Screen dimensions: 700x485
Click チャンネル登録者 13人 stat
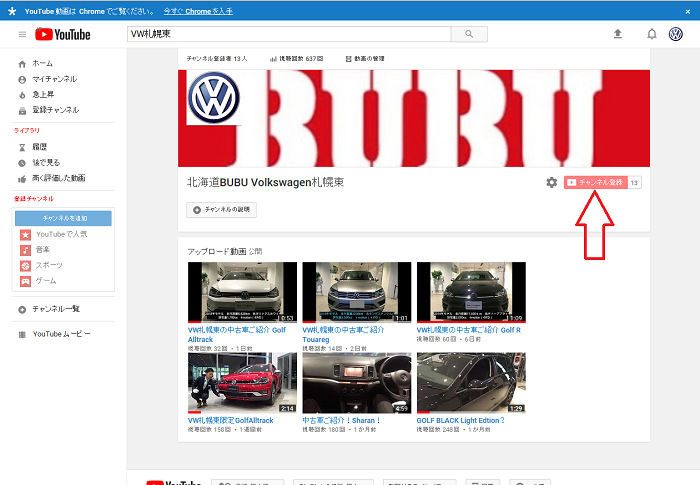pyautogui.click(x=217, y=59)
